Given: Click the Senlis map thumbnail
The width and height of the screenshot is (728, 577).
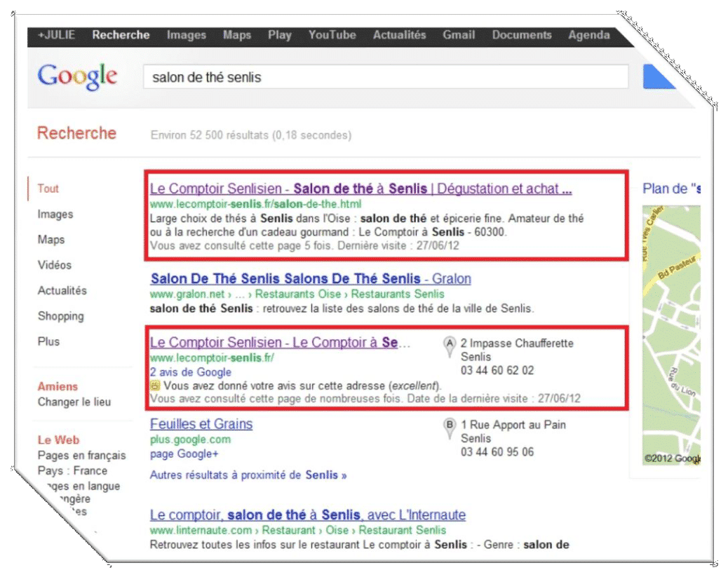Looking at the screenshot, I should [671, 334].
